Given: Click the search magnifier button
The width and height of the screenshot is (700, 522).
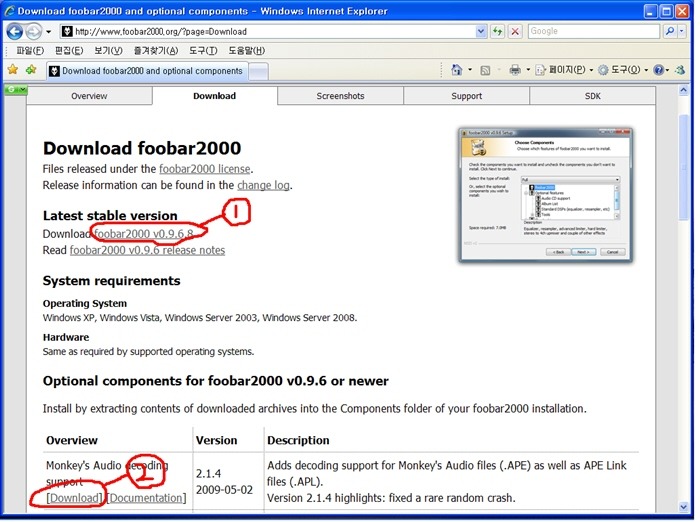Looking at the screenshot, I should pos(670,31).
